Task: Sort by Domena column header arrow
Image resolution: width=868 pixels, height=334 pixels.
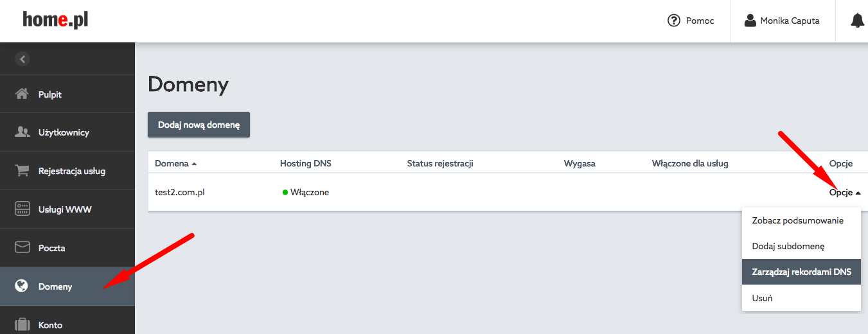Action: tap(194, 164)
